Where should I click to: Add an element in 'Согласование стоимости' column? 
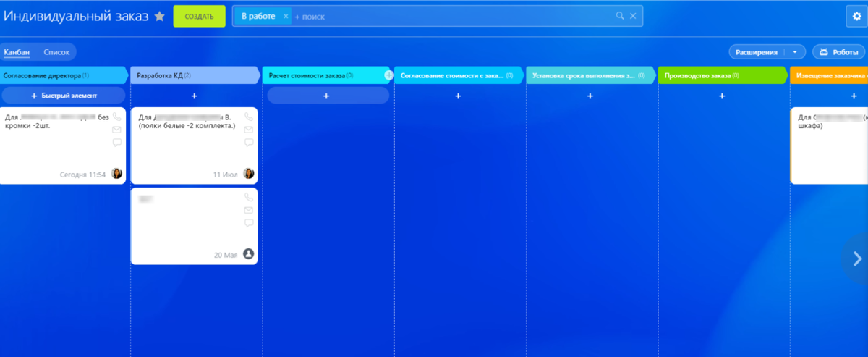coord(459,96)
